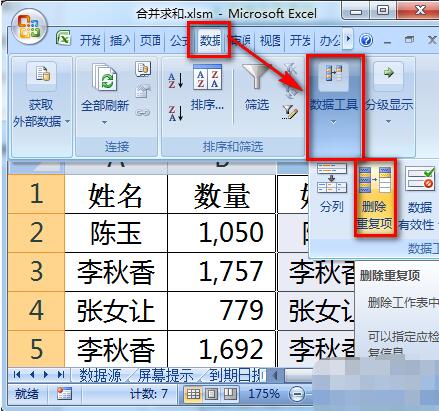The height and width of the screenshot is (411, 439).
Task: Show more ribbon tabs with arrow
Action: [348, 39]
